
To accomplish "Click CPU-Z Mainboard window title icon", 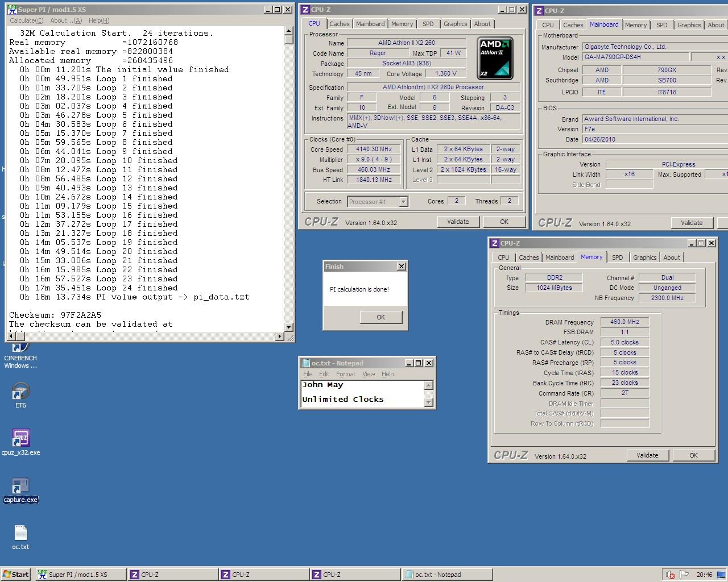I will coord(539,10).
